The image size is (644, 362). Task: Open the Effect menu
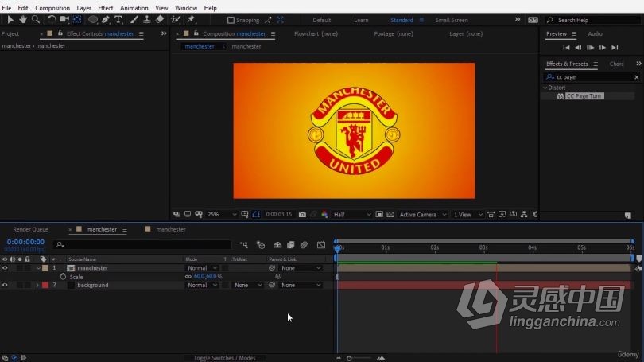(x=105, y=8)
